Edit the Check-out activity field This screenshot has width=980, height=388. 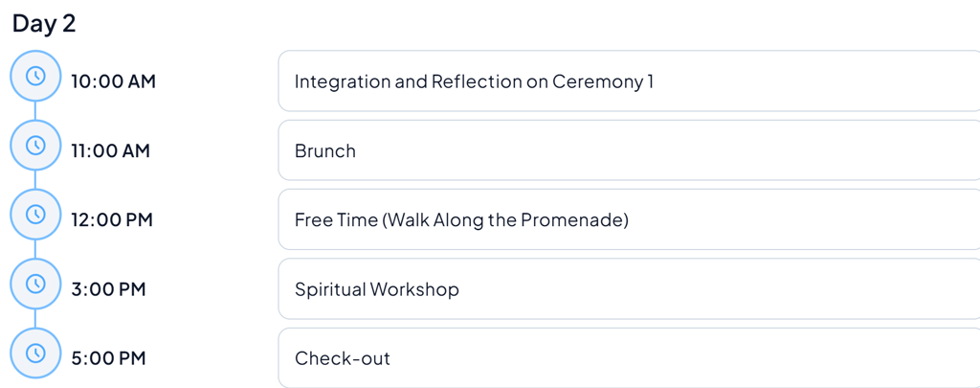click(x=628, y=358)
